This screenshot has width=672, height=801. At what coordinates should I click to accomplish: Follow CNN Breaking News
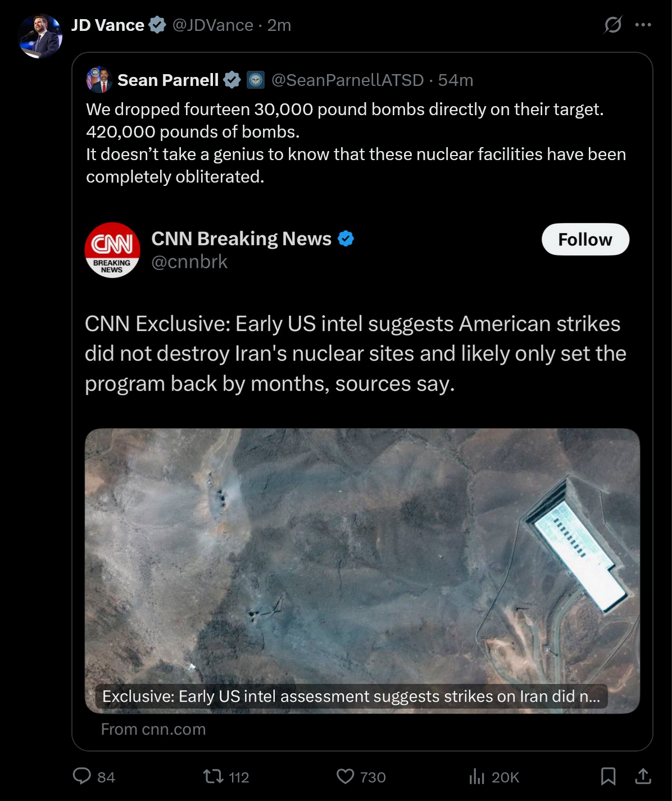coord(585,239)
